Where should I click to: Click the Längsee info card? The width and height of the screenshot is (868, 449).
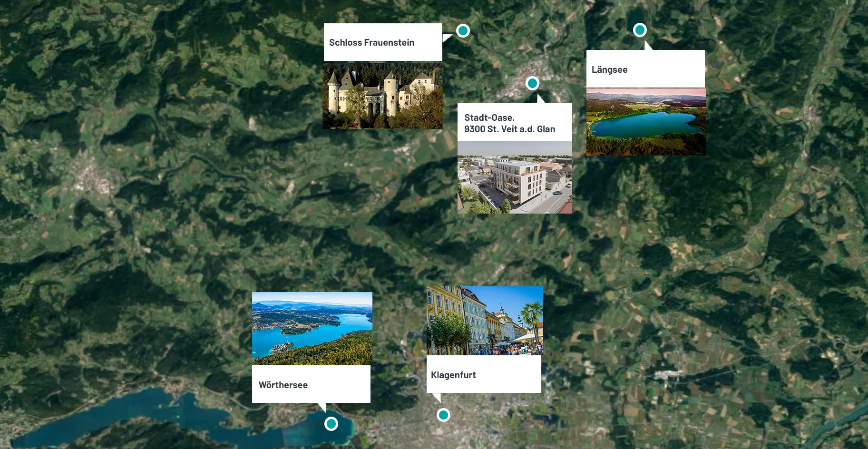645,69
